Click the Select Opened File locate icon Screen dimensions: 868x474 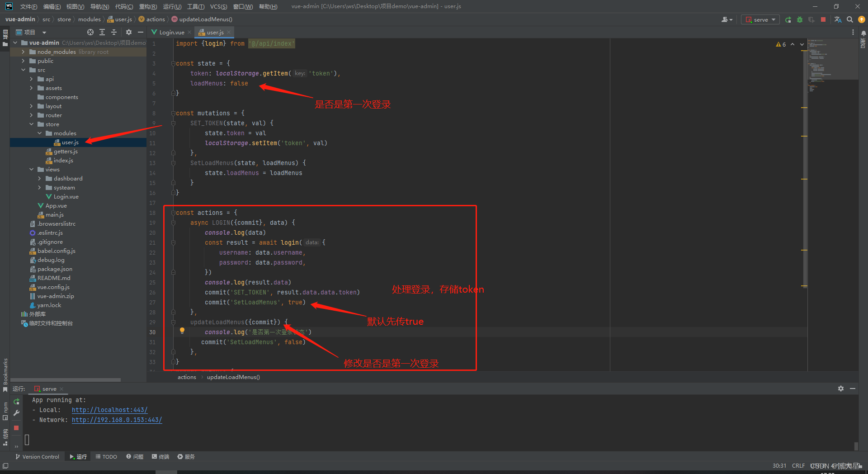90,32
